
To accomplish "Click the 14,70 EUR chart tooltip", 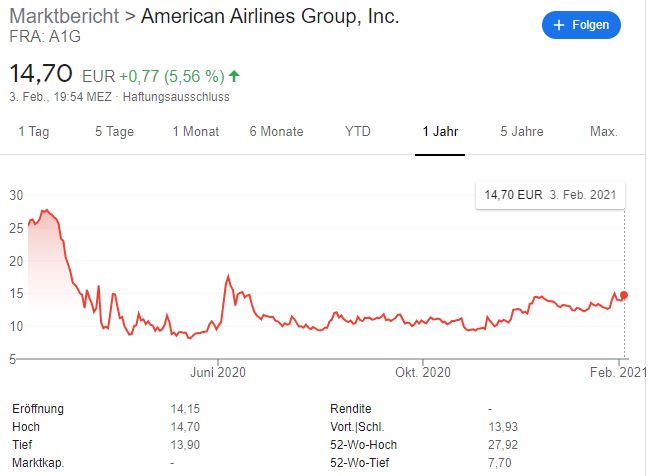I will (x=550, y=195).
